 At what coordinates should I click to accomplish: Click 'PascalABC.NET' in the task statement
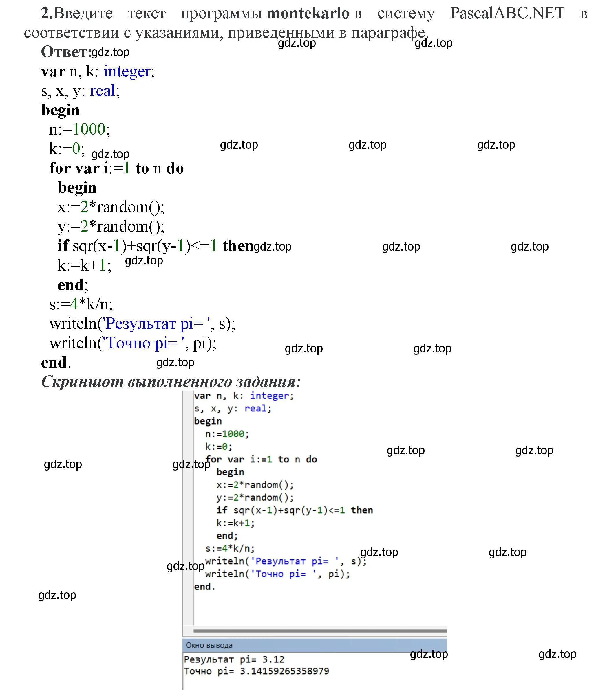pos(507,13)
